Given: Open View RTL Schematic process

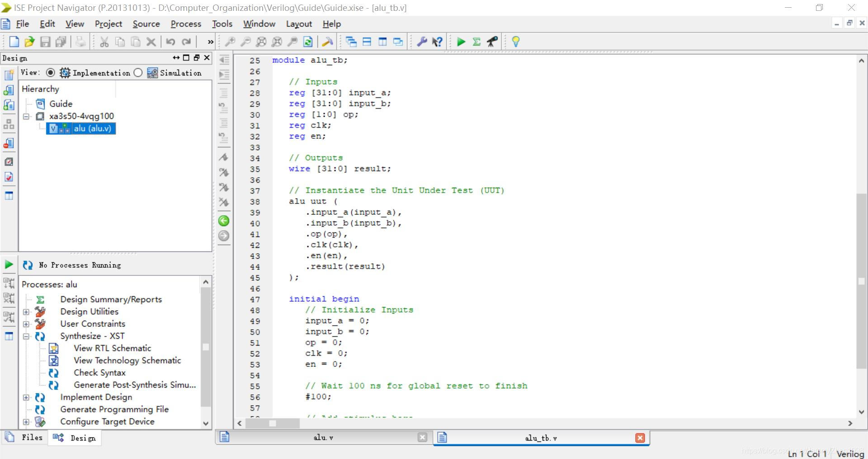Looking at the screenshot, I should (x=113, y=348).
